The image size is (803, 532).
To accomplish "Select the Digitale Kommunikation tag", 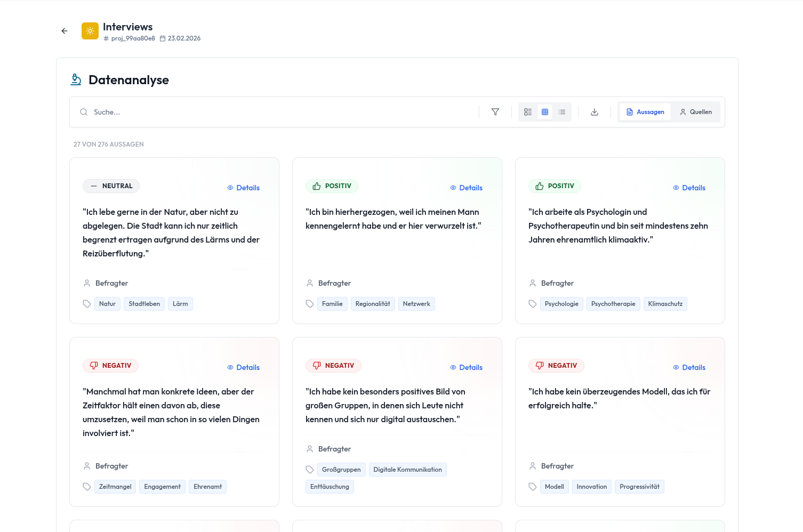I will coord(407,470).
